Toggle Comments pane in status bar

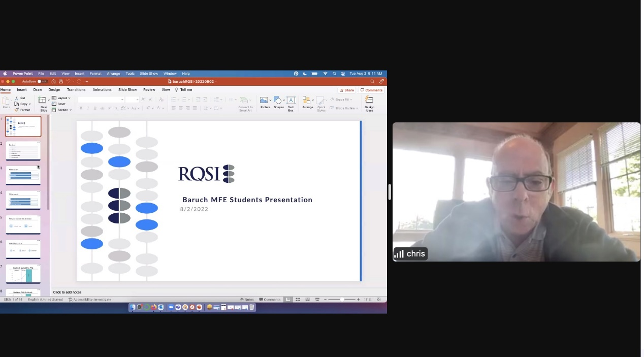pos(270,300)
